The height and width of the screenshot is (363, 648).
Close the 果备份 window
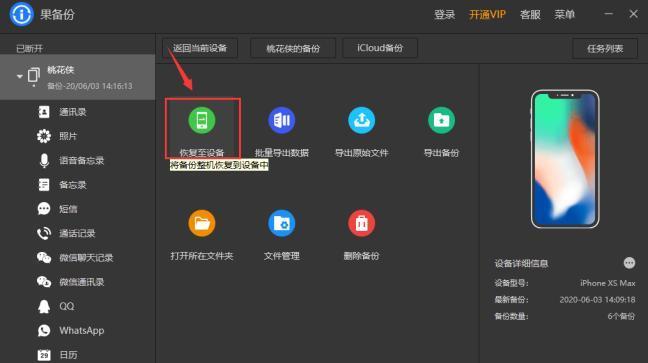point(634,14)
